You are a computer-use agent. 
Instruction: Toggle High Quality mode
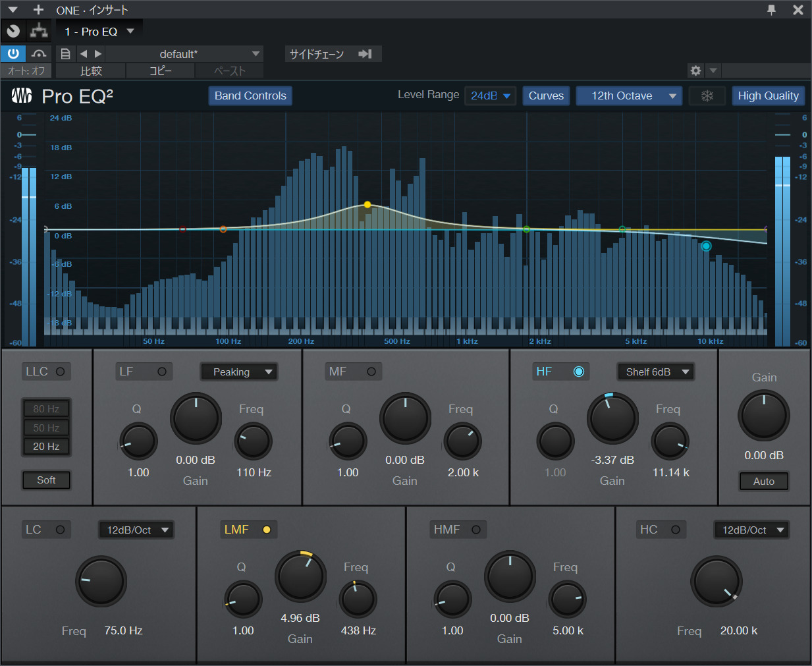768,96
